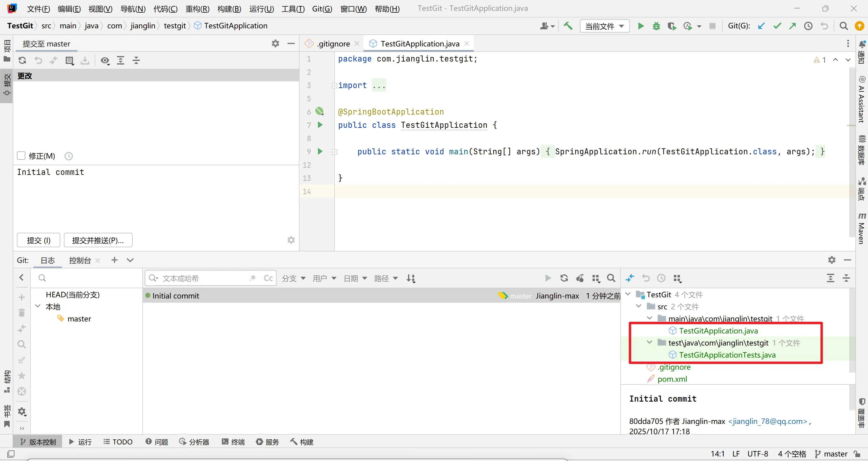The width and height of the screenshot is (868, 461).
Task: Toggle the eye view options icon
Action: pyautogui.click(x=105, y=61)
